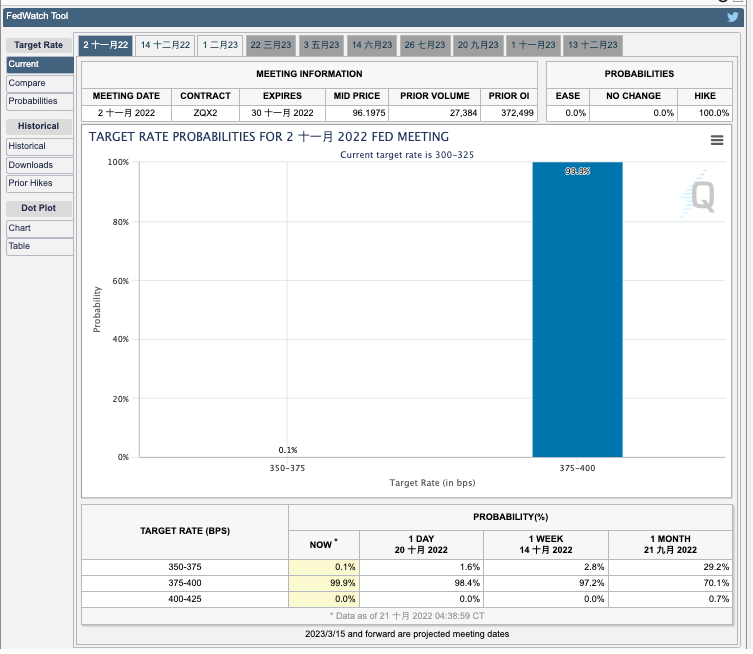Screen dimensions: 753x654
Task: Click the blue 375-400 probability bar
Action: [577, 310]
